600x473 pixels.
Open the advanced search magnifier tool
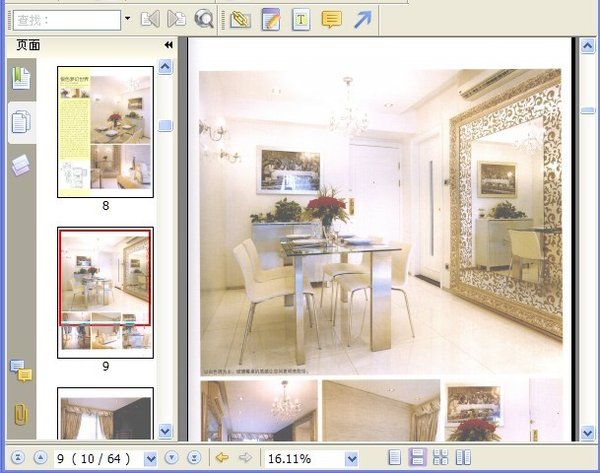204,19
